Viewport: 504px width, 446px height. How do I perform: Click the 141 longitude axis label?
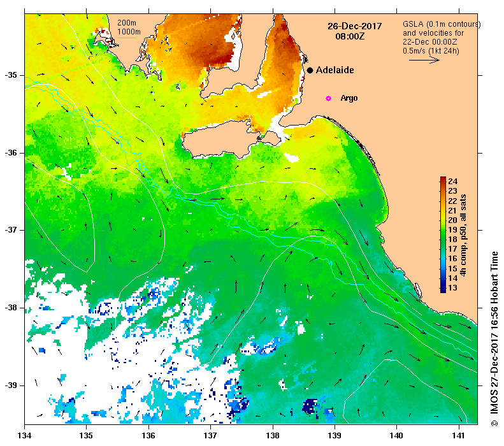point(459,436)
